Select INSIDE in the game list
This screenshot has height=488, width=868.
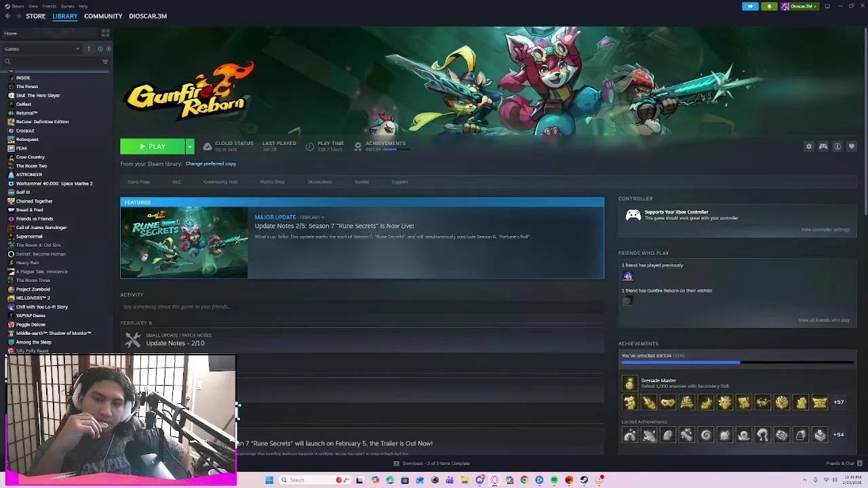pos(23,78)
